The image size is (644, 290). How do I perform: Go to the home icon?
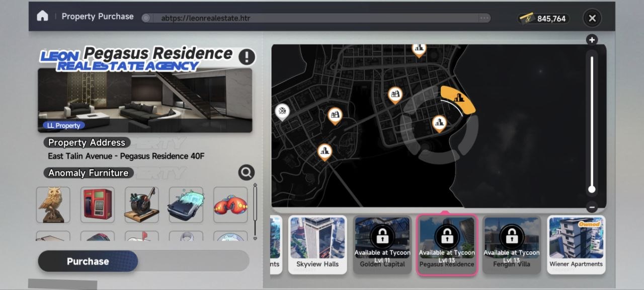tap(43, 16)
